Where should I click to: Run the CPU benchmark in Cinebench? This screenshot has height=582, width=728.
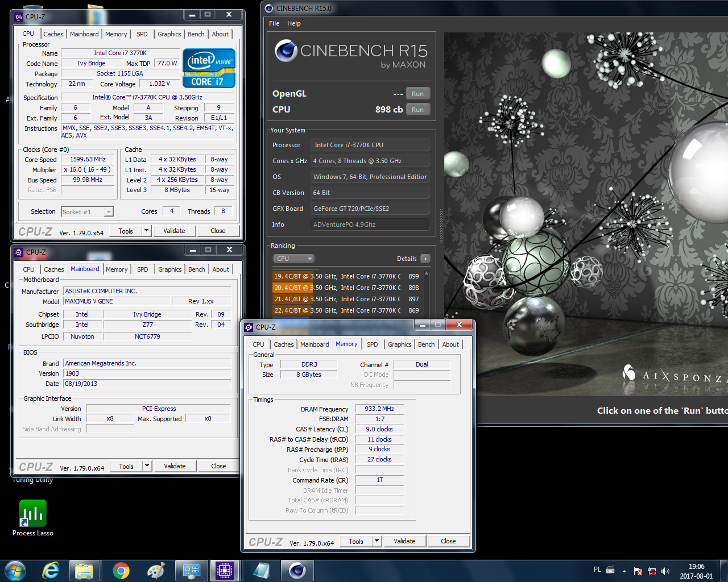tap(418, 110)
